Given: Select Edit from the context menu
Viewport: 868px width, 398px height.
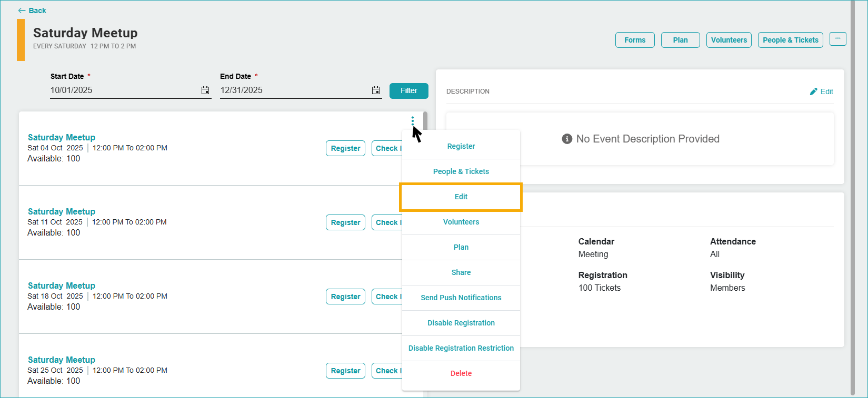Looking at the screenshot, I should point(461,197).
